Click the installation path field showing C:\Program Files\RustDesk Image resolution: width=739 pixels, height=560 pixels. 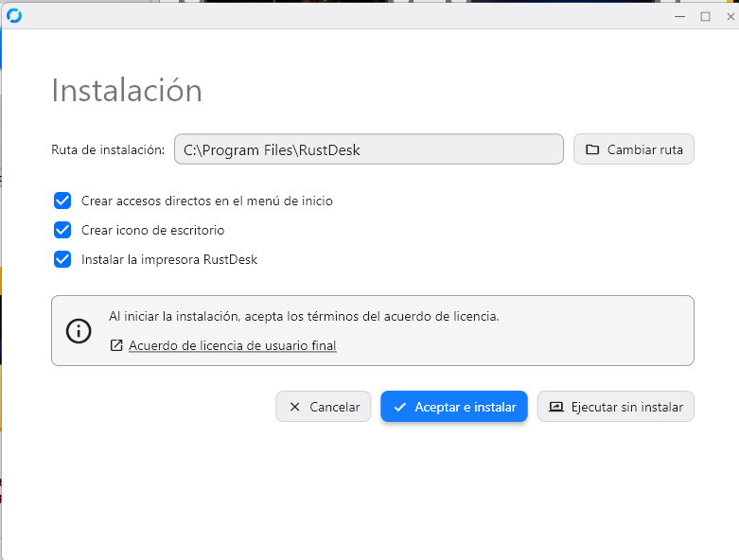pos(369,149)
